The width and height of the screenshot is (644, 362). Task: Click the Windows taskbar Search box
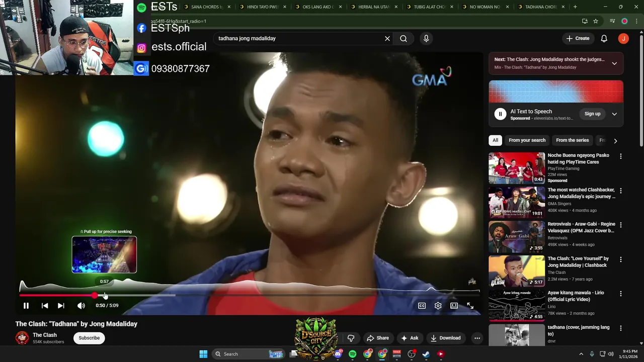tap(249, 354)
